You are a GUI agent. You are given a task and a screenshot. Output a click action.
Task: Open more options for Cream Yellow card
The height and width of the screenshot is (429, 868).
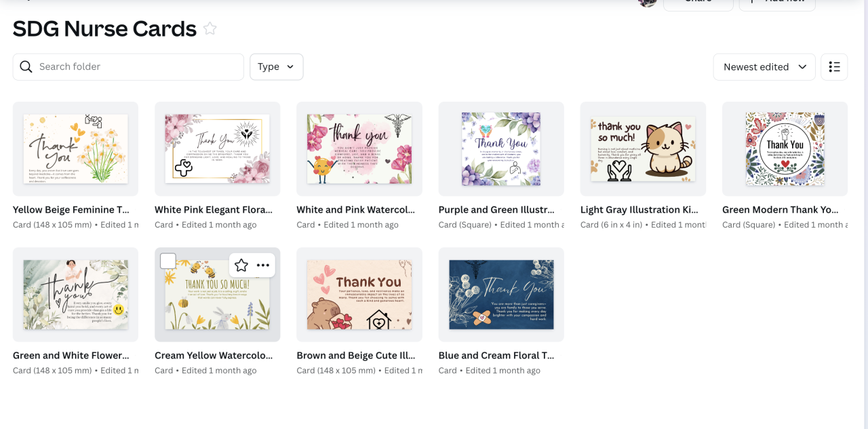pyautogui.click(x=263, y=265)
